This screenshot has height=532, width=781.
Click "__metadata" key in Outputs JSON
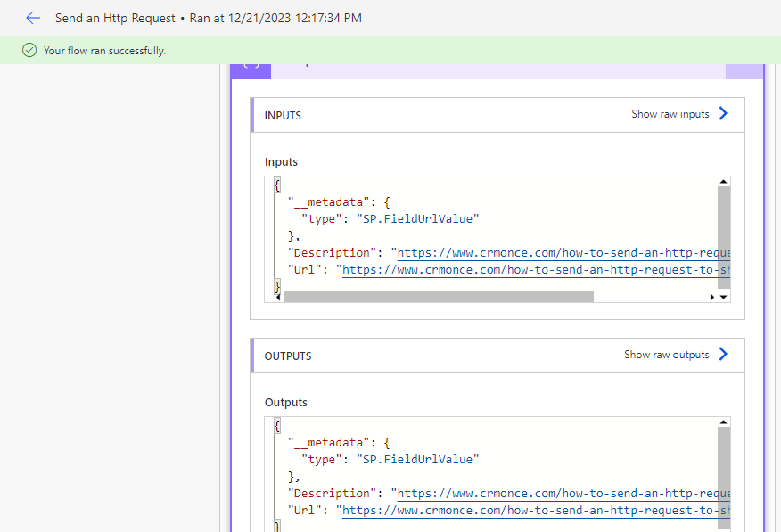point(329,443)
